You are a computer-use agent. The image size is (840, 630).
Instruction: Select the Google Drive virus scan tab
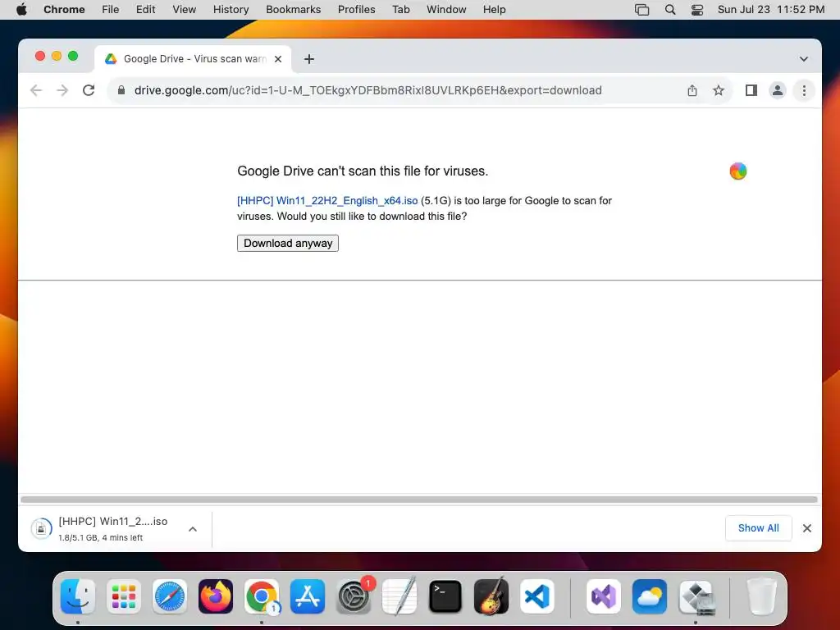194,59
